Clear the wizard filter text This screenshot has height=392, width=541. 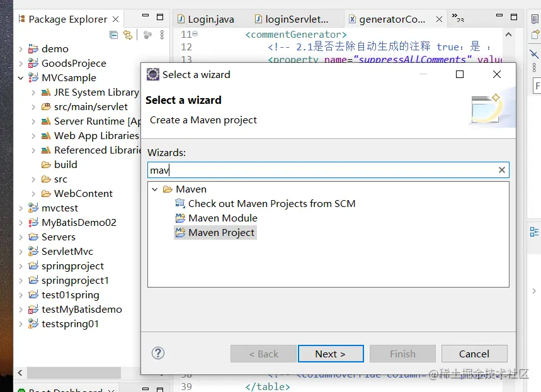click(x=502, y=170)
